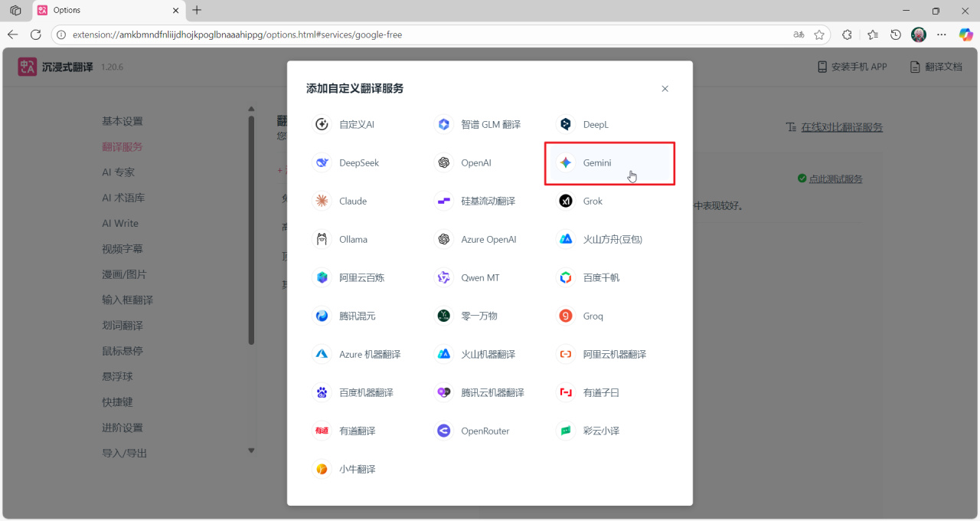Select the Azure 机器翻译 icon
980x521 pixels.
coord(322,354)
